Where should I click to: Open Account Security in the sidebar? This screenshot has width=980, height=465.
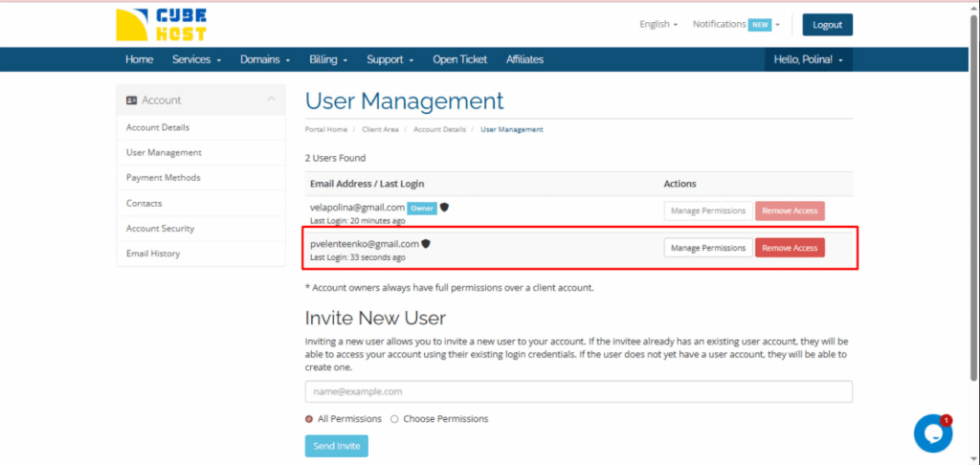click(x=160, y=229)
